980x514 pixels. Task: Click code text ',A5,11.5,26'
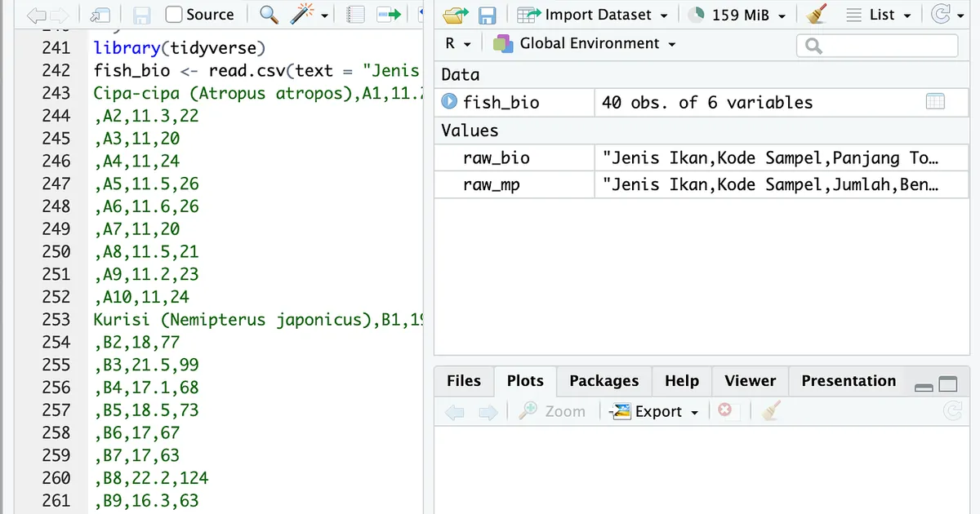146,184
